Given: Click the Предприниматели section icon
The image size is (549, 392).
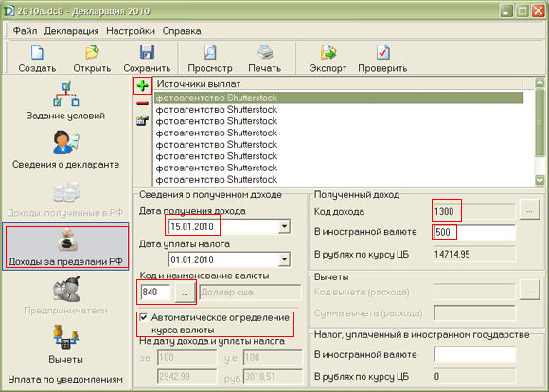Looking at the screenshot, I should click(66, 290).
